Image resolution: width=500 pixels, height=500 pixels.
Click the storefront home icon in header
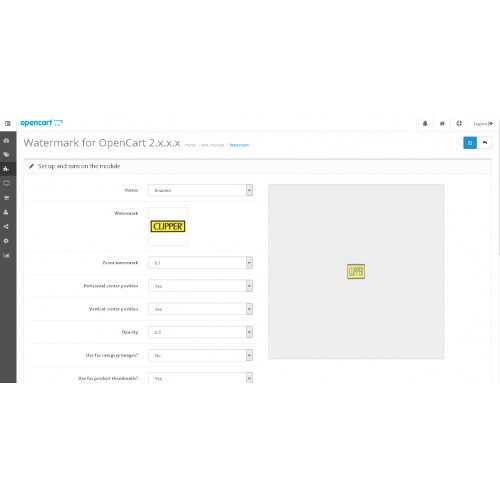point(442,123)
